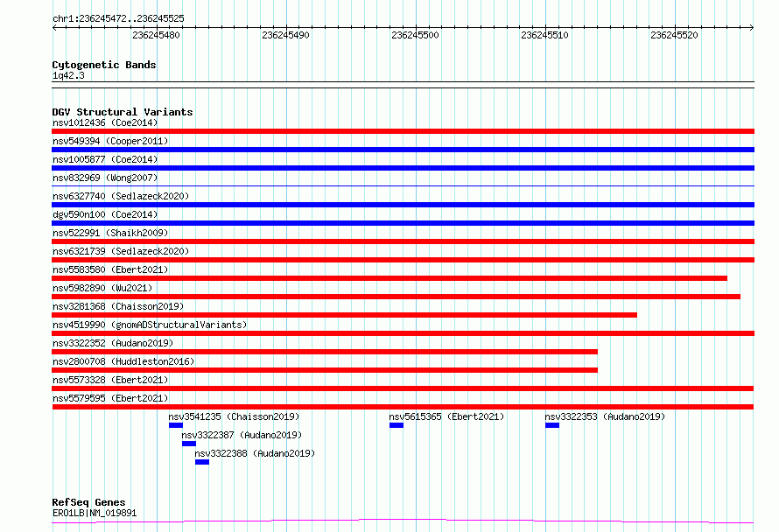Image resolution: width=779 pixels, height=532 pixels.
Task: Click the blue bar under dgv590n100
Action: pyautogui.click(x=403, y=223)
